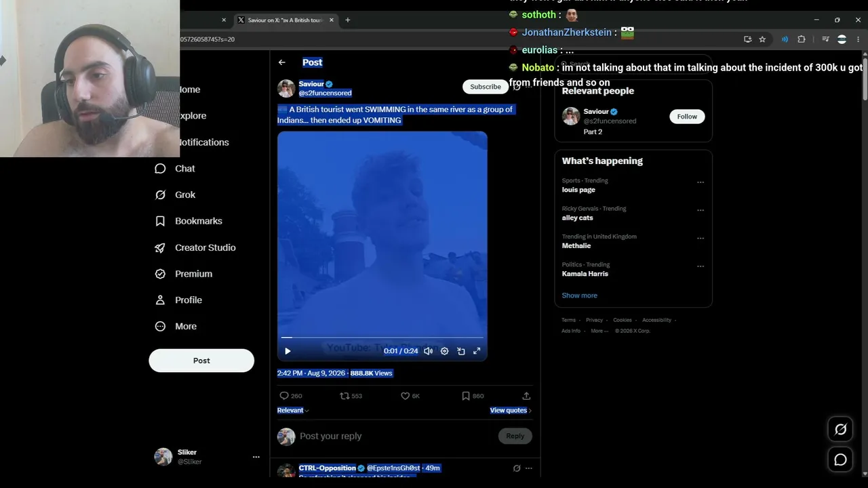Go back using the arrow beside Post
Viewport: 868px width, 488px height.
[282, 62]
